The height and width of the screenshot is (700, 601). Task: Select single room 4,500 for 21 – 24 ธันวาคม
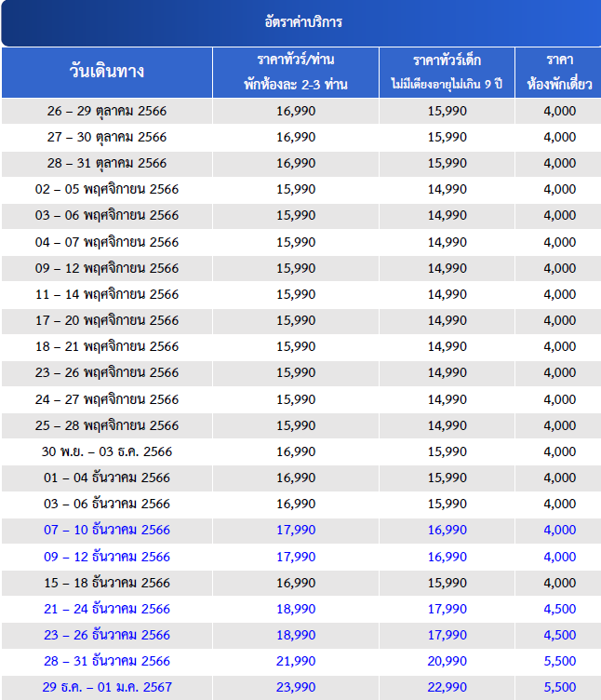[559, 609]
